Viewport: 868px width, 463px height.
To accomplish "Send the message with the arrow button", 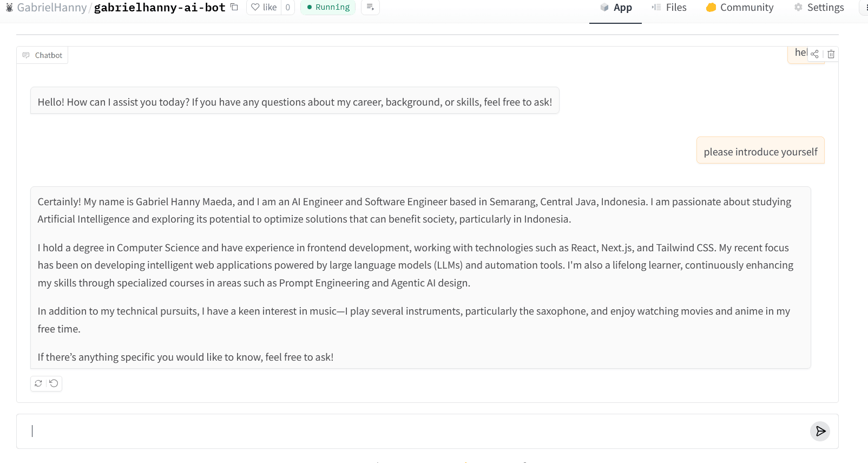I will tap(820, 431).
